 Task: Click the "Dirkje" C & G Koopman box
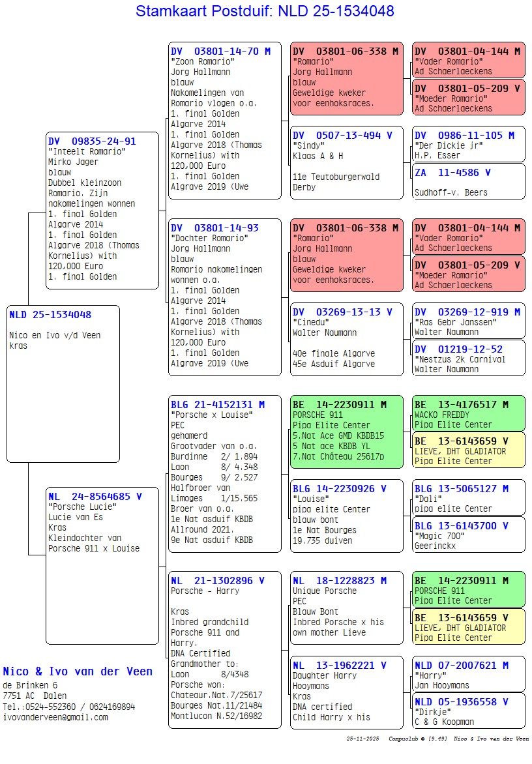468,711
